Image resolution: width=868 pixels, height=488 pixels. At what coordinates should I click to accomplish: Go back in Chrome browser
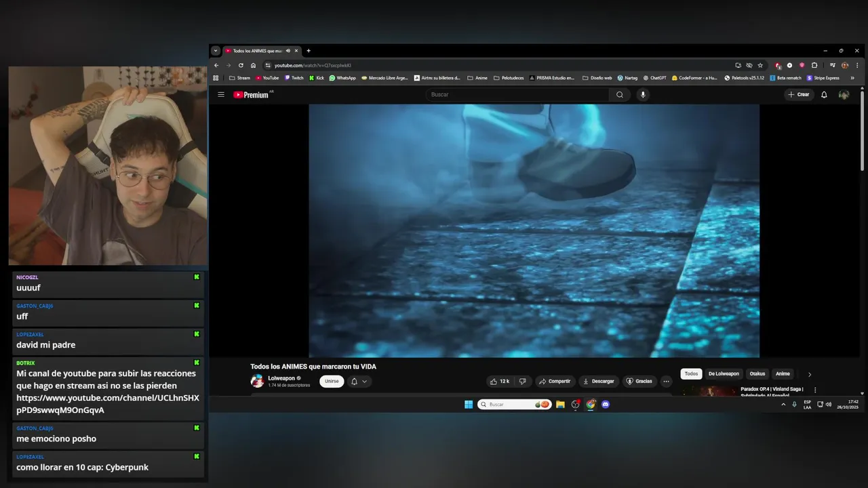click(x=216, y=66)
